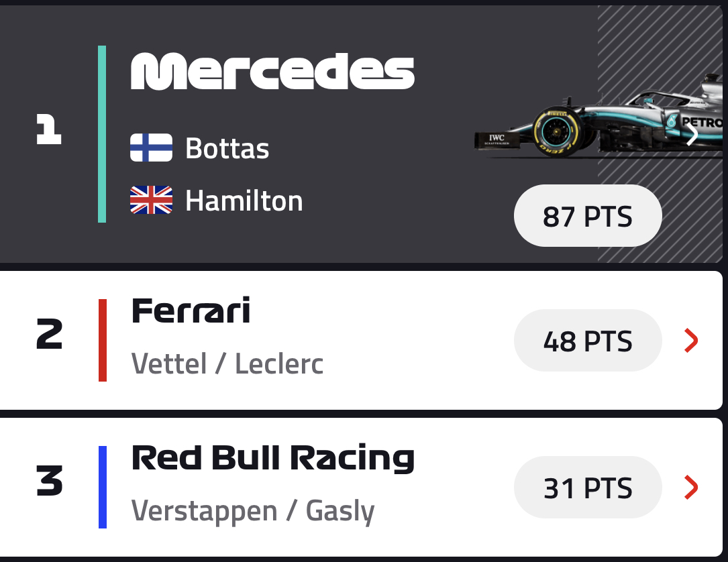The width and height of the screenshot is (728, 562).
Task: Click the 48 PTS badge
Action: coord(588,341)
